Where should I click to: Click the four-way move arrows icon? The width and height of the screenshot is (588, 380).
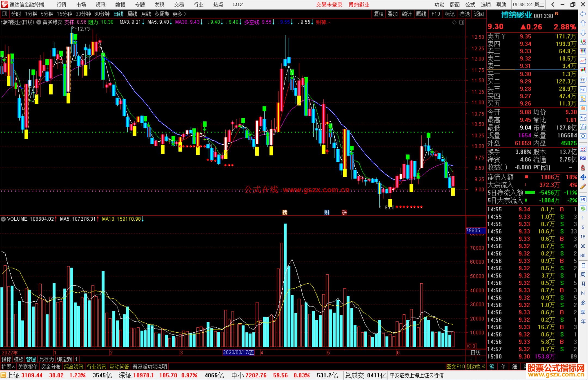[x=583, y=177]
